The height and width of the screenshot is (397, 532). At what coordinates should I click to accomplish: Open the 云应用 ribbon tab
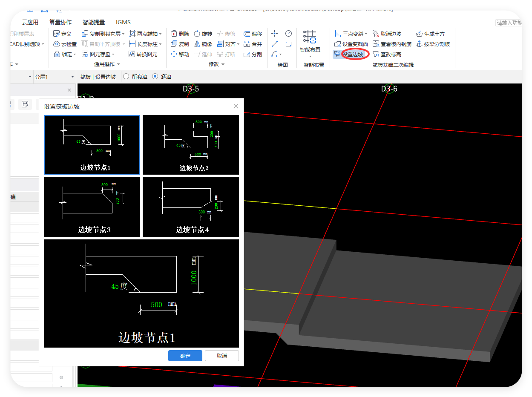30,22
